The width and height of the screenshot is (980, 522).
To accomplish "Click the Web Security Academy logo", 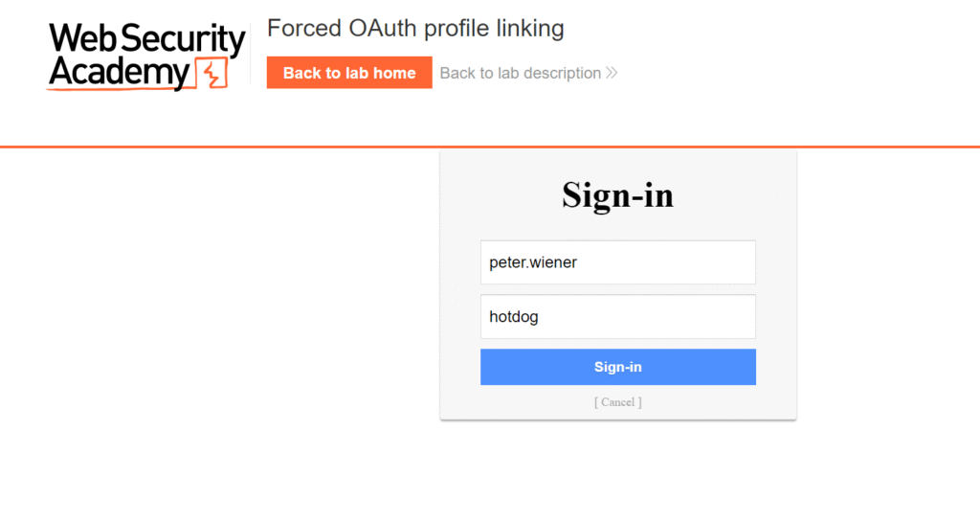I will 145,57.
